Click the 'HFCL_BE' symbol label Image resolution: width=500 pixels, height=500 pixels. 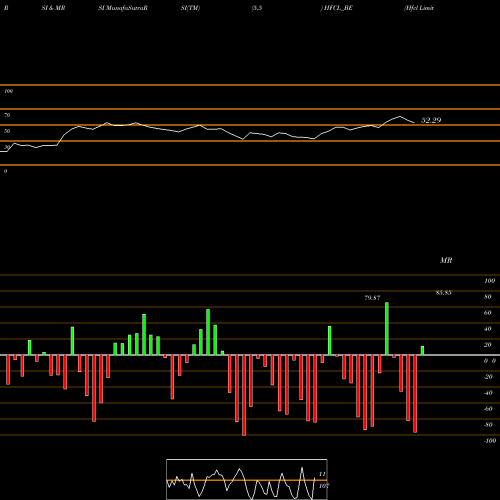338,8
